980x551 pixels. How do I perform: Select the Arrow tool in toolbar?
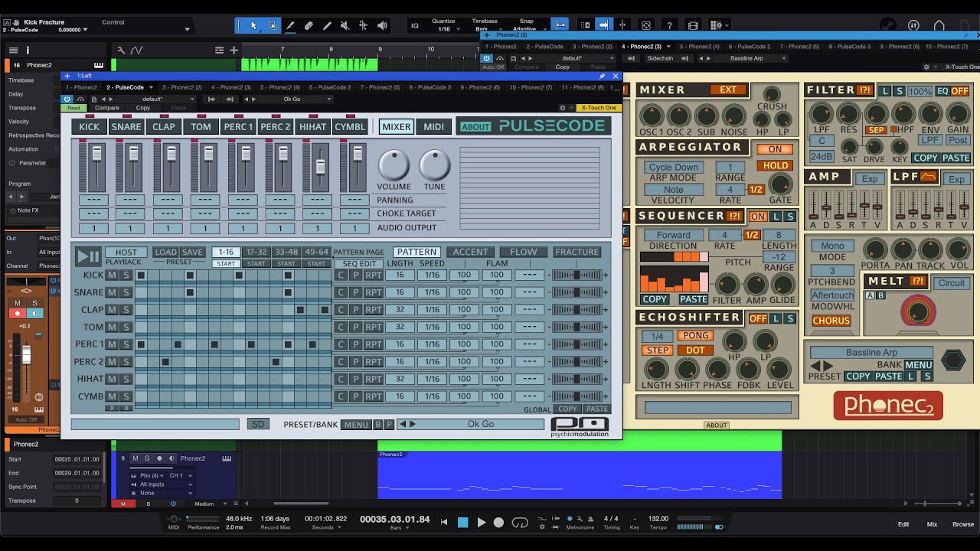[x=253, y=25]
